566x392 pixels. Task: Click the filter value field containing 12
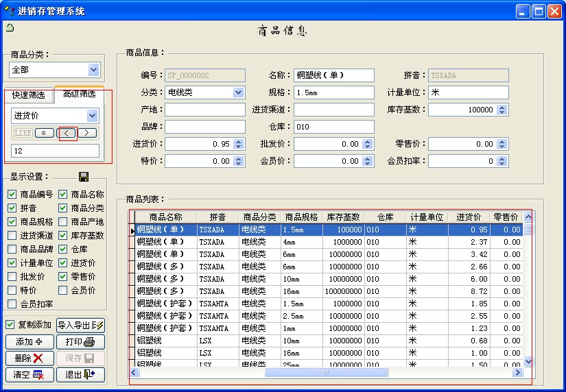click(56, 151)
